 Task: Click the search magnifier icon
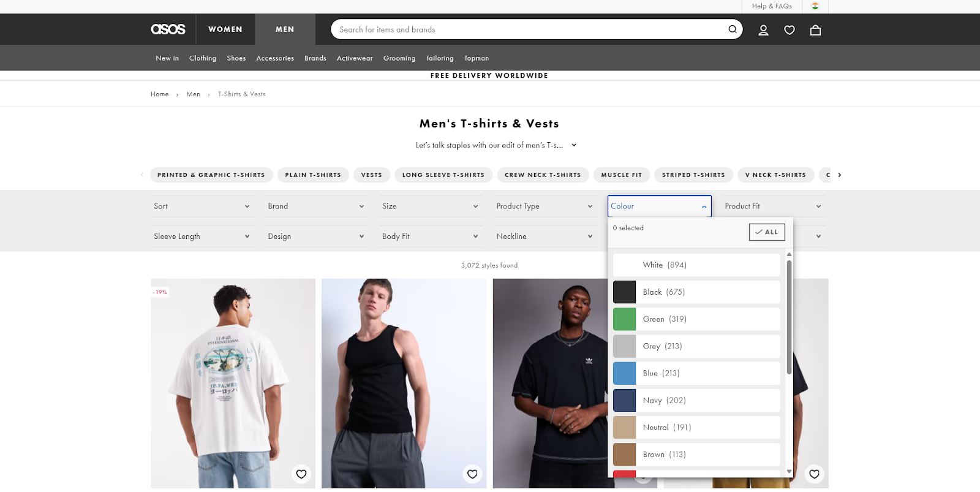click(733, 29)
